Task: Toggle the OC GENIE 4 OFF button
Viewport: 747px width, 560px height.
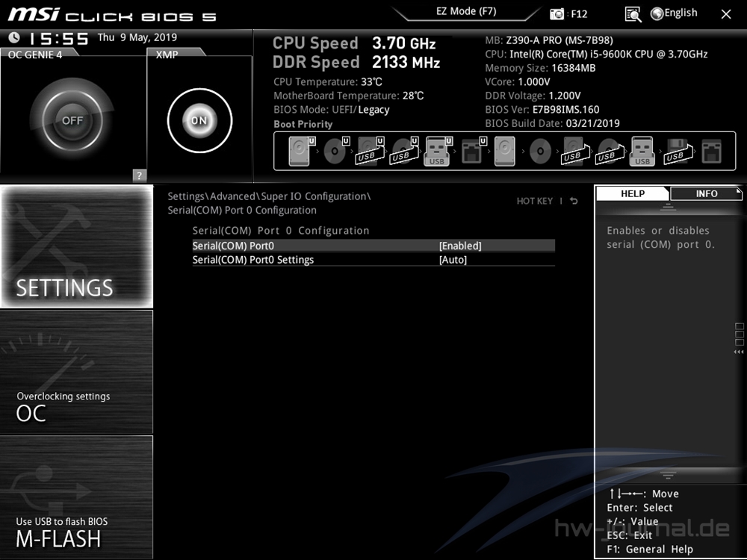Action: [x=72, y=120]
